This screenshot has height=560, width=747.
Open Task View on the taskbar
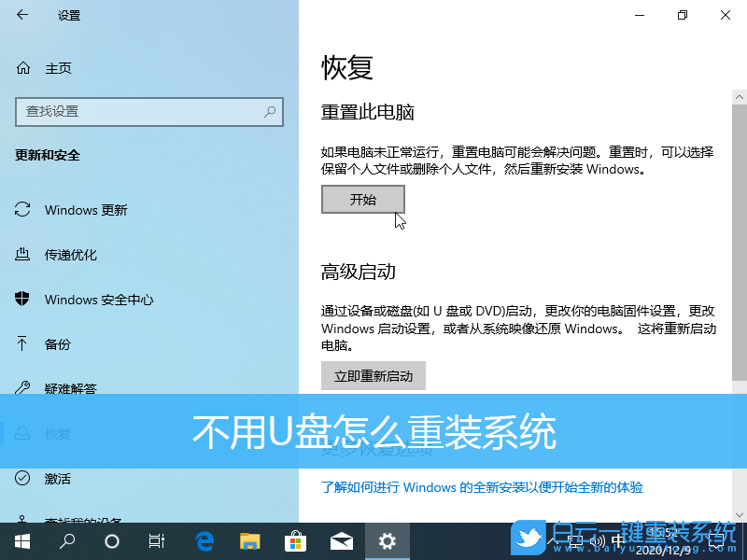156,539
